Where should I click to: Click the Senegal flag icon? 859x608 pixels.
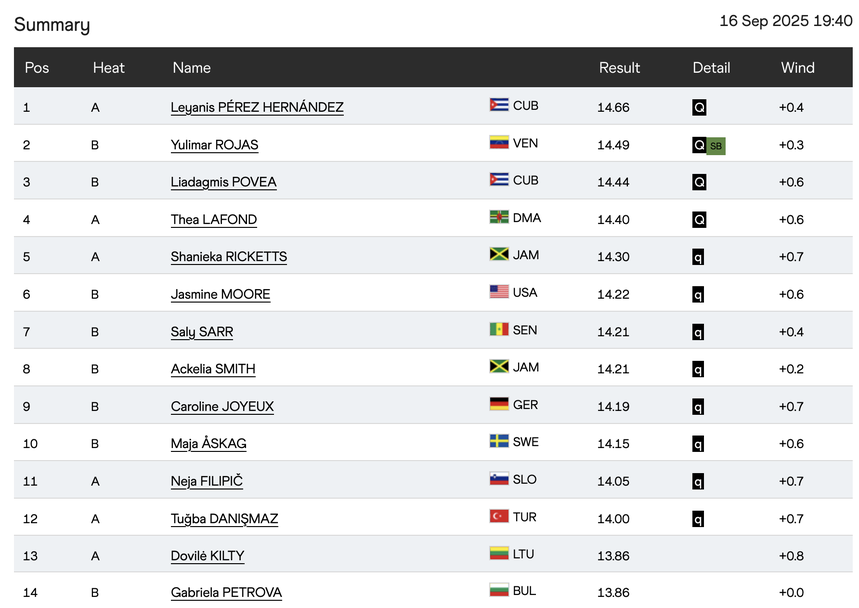pyautogui.click(x=499, y=330)
